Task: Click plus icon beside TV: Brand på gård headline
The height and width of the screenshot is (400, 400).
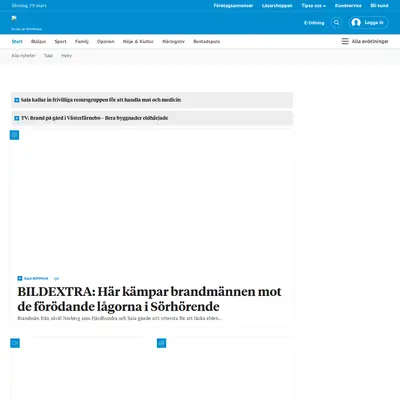Action: click(17, 118)
